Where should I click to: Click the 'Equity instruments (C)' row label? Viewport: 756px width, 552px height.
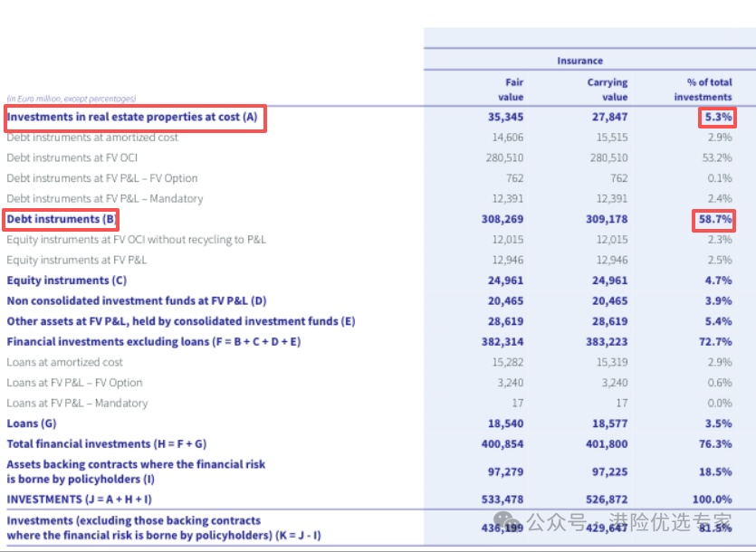pos(66,281)
